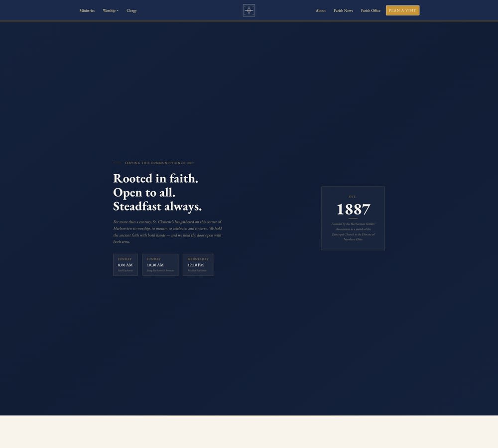498x448 pixels.
Task: Click the 'Serving this community since 1887' tagline
Action: coord(159,163)
